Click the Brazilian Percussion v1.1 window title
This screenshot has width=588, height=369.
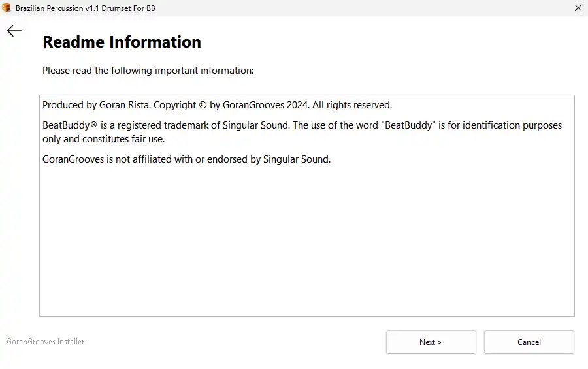(x=86, y=8)
